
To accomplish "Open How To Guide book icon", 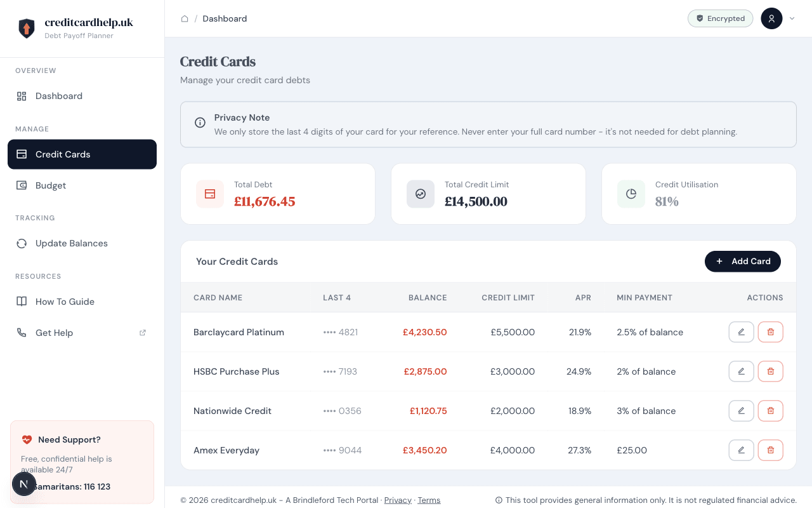I will point(22,301).
